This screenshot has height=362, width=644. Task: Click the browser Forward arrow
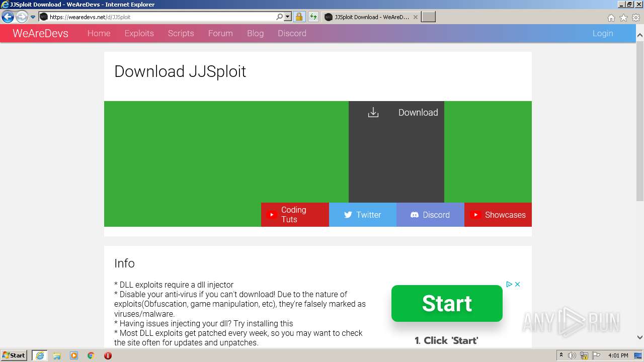[21, 17]
